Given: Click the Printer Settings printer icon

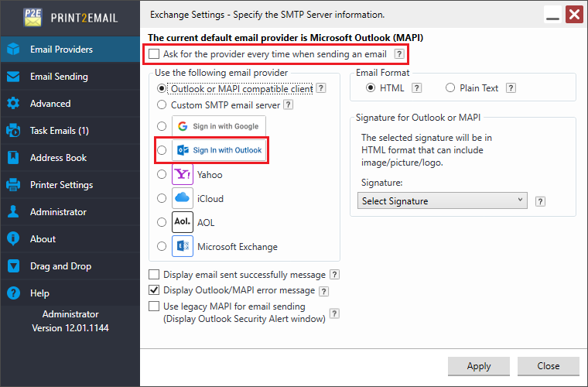Looking at the screenshot, I should tap(13, 184).
